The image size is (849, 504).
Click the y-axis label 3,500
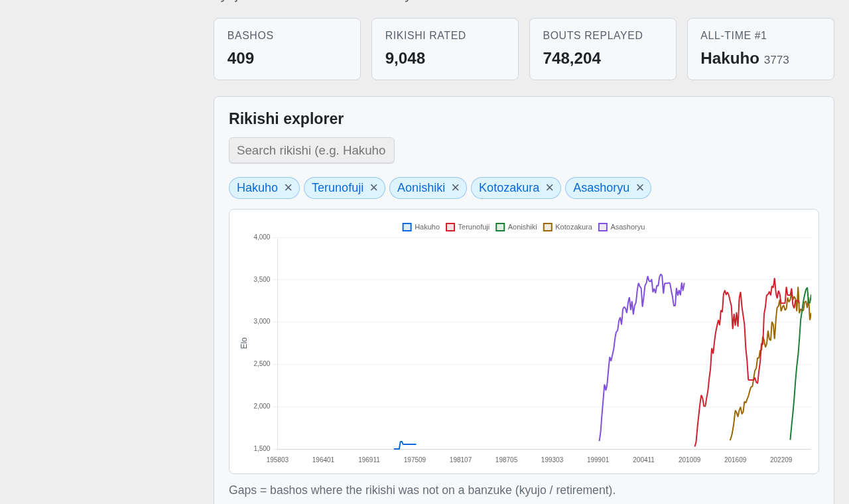click(262, 280)
